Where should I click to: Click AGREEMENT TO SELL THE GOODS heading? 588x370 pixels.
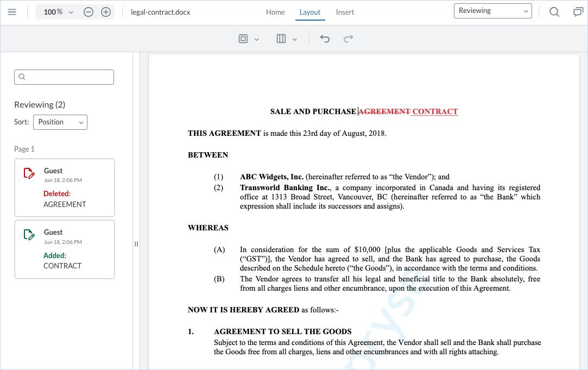coord(283,332)
